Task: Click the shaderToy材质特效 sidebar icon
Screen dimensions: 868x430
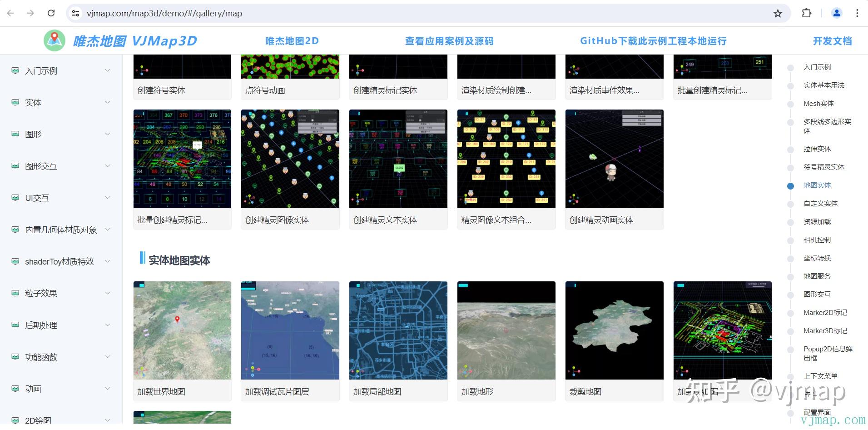Action: tap(15, 261)
